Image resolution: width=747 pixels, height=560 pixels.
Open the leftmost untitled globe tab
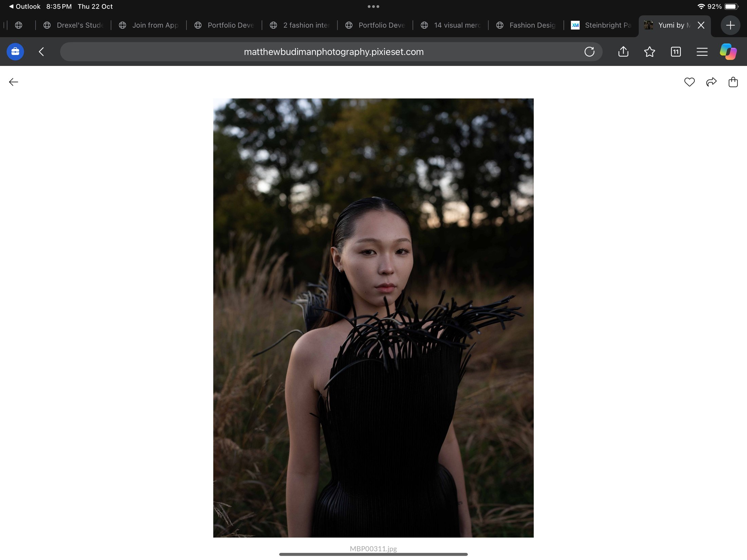click(19, 25)
